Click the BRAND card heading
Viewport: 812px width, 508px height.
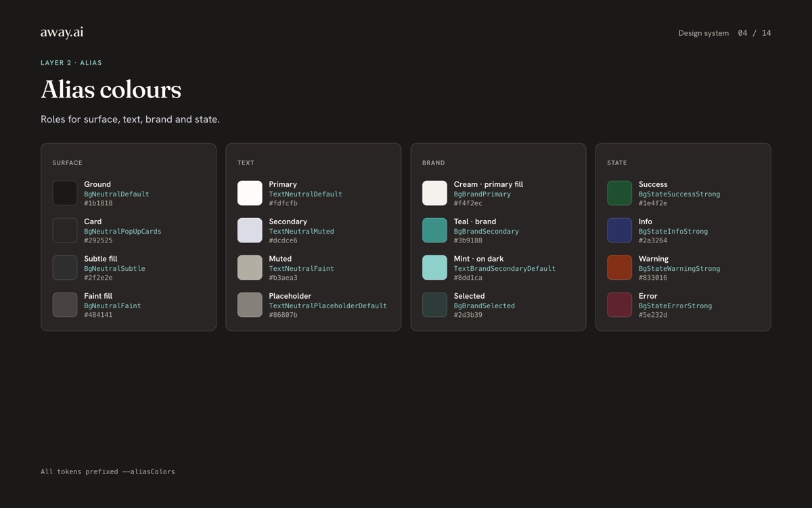[x=434, y=163]
